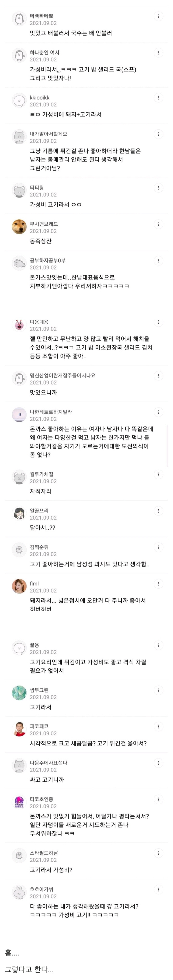Select the username 명신산업이란개잡주를아시나요
Viewport: 173px width, 980px height.
click(x=62, y=375)
